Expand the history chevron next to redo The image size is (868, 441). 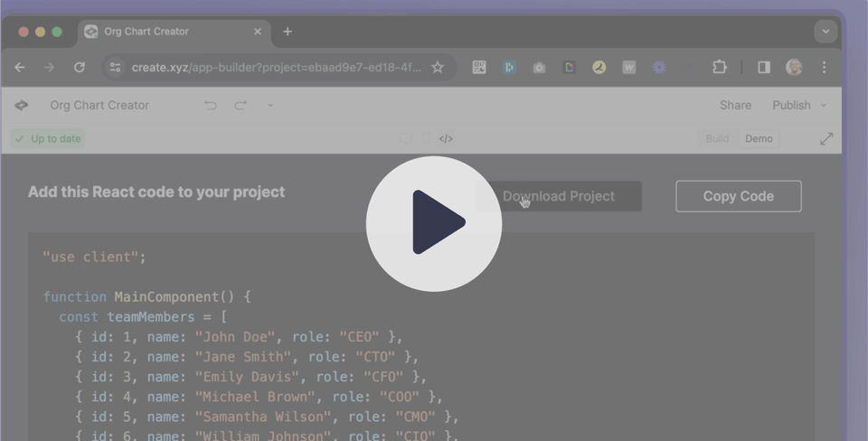coord(270,105)
